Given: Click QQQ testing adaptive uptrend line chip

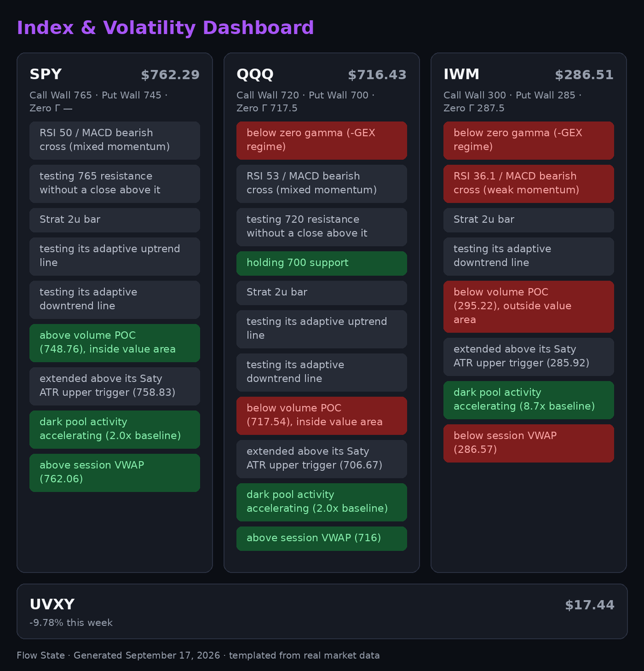Looking at the screenshot, I should click(x=321, y=329).
